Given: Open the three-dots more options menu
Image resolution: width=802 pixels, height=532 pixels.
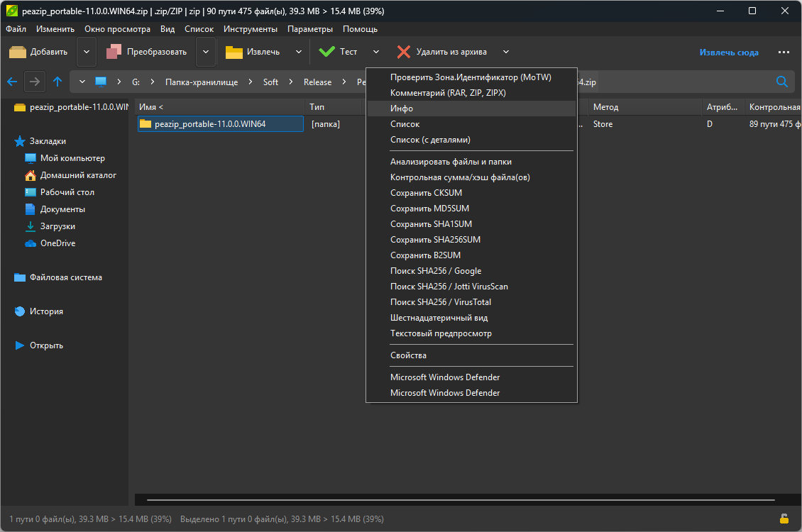Looking at the screenshot, I should 784,52.
